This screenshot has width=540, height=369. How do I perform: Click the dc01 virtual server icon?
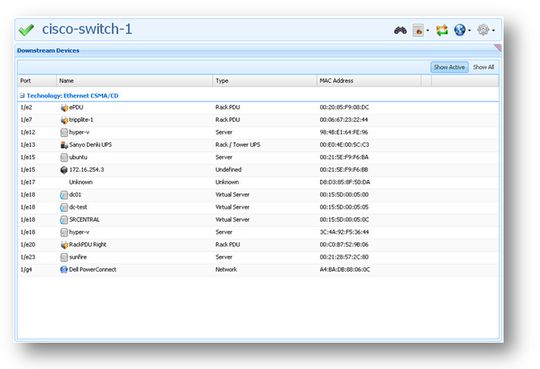pyautogui.click(x=64, y=195)
